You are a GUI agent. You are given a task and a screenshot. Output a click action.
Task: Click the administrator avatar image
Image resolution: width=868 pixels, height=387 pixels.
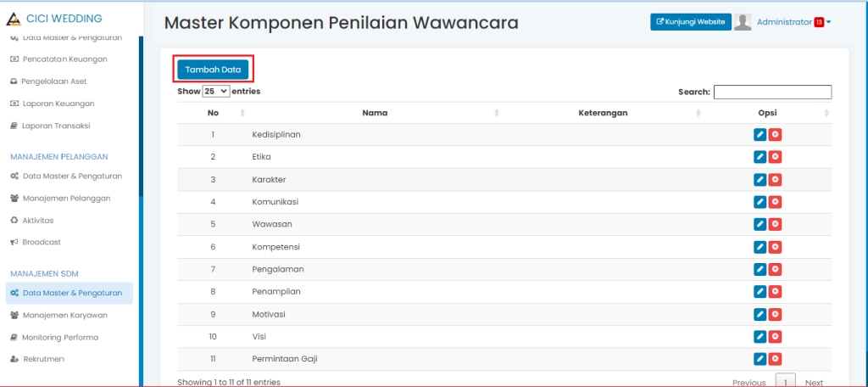(743, 22)
